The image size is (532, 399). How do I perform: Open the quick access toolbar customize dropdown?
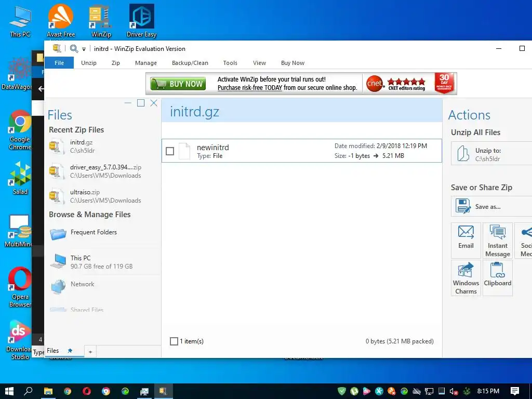click(84, 49)
